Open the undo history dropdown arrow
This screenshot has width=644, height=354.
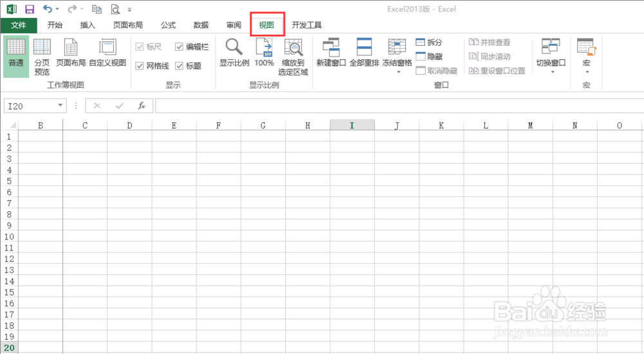pyautogui.click(x=57, y=9)
